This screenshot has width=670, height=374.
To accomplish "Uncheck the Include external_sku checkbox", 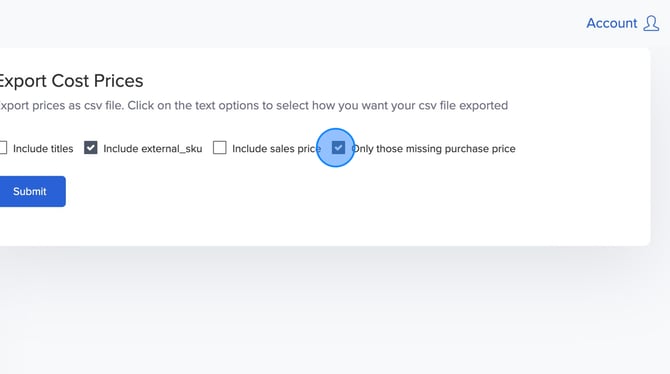I will tap(91, 147).
